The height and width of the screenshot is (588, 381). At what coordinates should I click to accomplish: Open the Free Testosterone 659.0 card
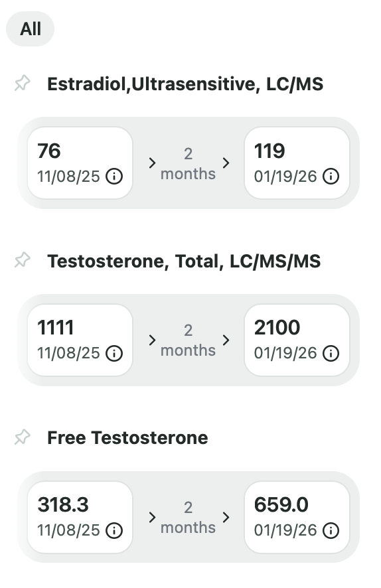(297, 517)
